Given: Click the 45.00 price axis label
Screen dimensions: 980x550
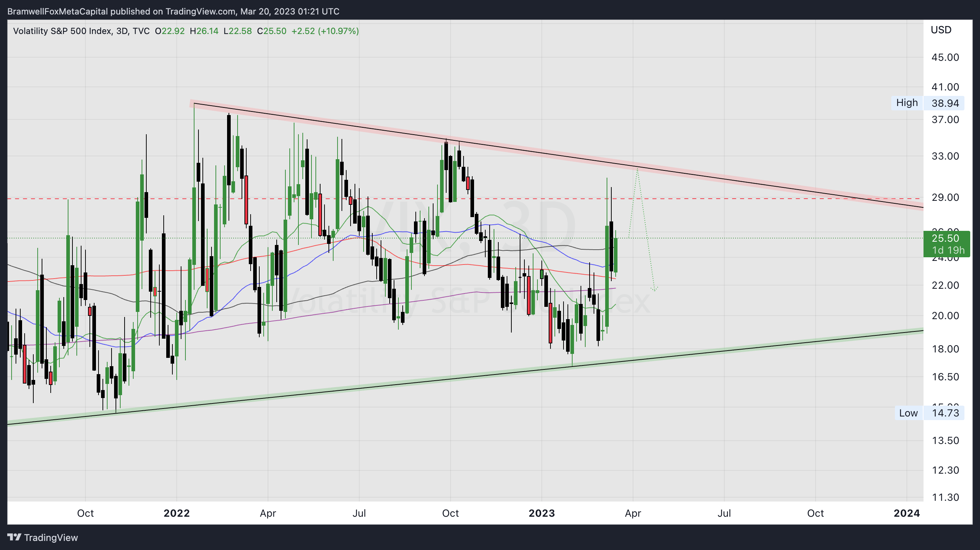Looking at the screenshot, I should (945, 58).
